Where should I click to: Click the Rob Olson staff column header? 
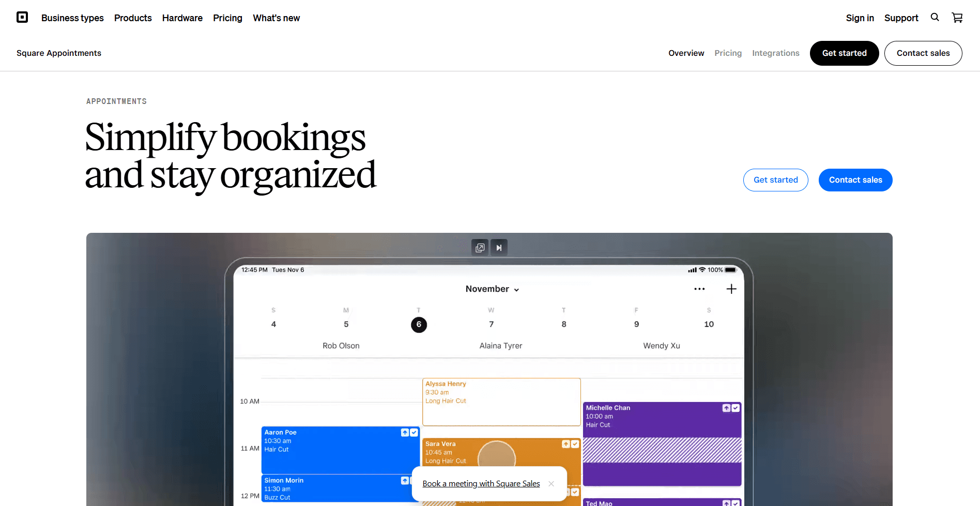(341, 346)
